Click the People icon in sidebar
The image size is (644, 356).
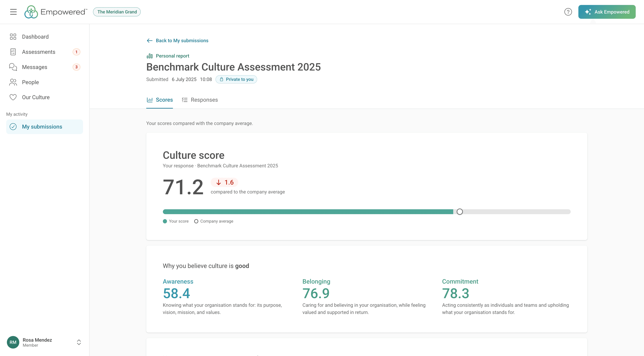pos(13,82)
